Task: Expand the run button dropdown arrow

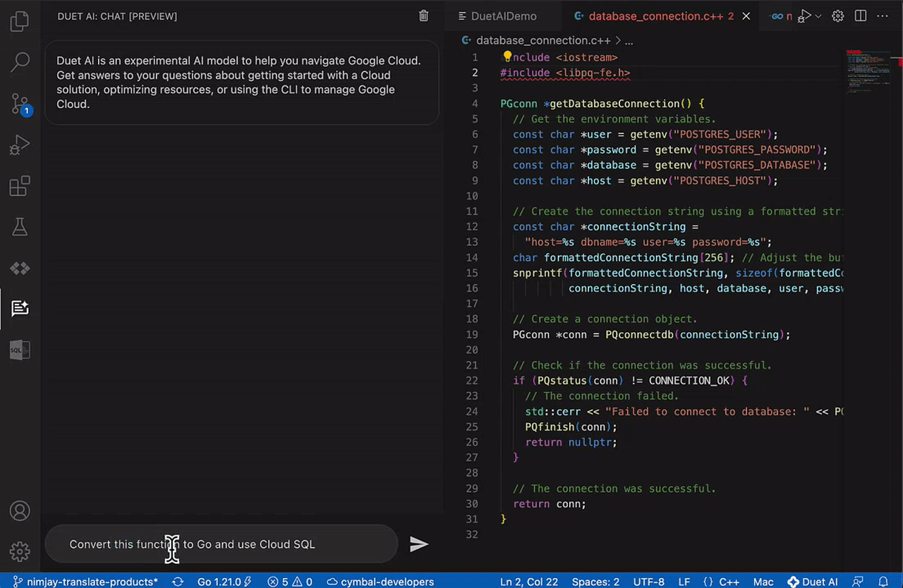Action: (818, 16)
